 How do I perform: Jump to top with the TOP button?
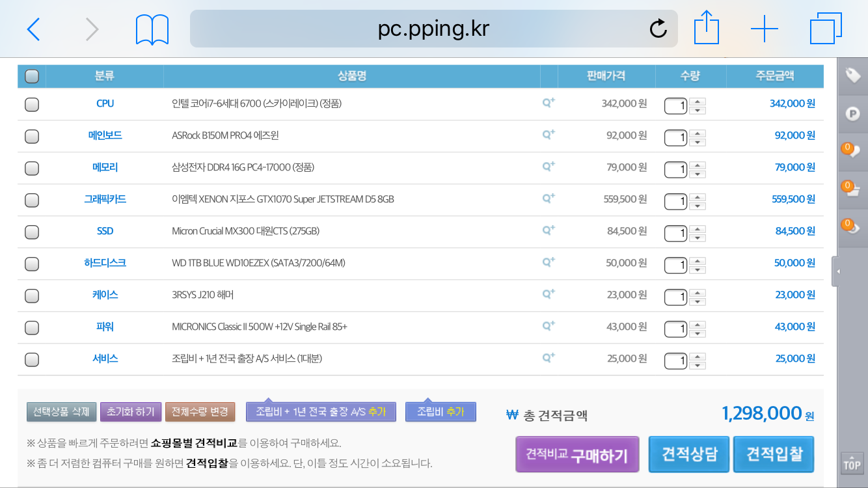click(x=852, y=465)
